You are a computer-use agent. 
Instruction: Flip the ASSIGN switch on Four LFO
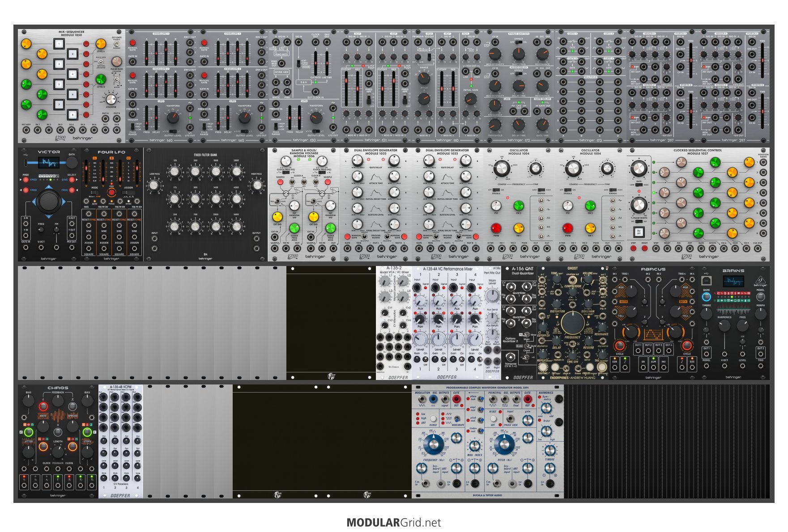128,193
